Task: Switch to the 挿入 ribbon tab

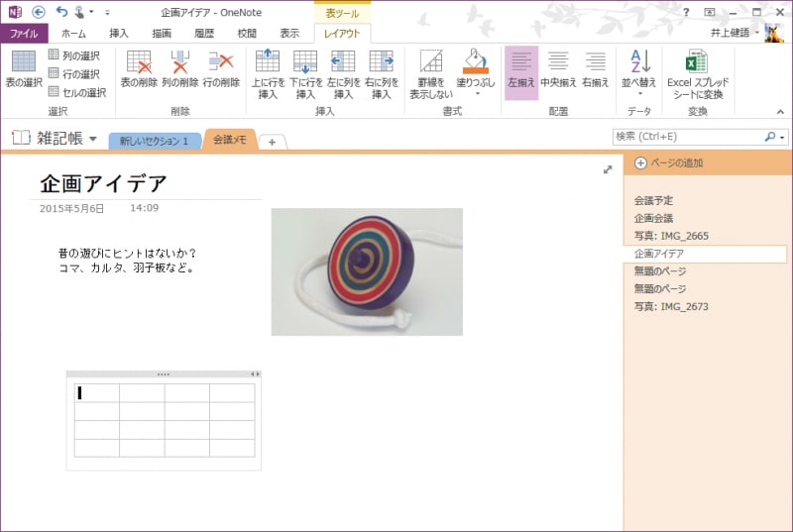Action: point(119,34)
